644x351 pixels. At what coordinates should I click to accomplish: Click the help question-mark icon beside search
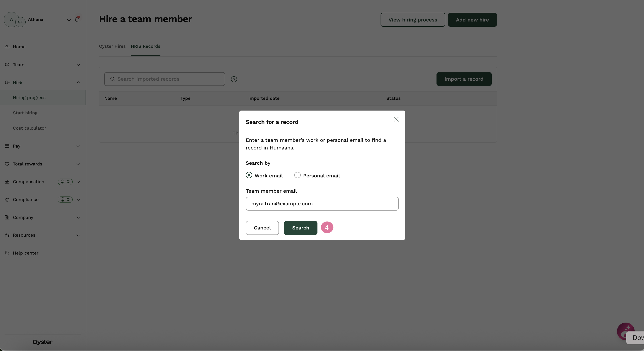click(x=234, y=79)
